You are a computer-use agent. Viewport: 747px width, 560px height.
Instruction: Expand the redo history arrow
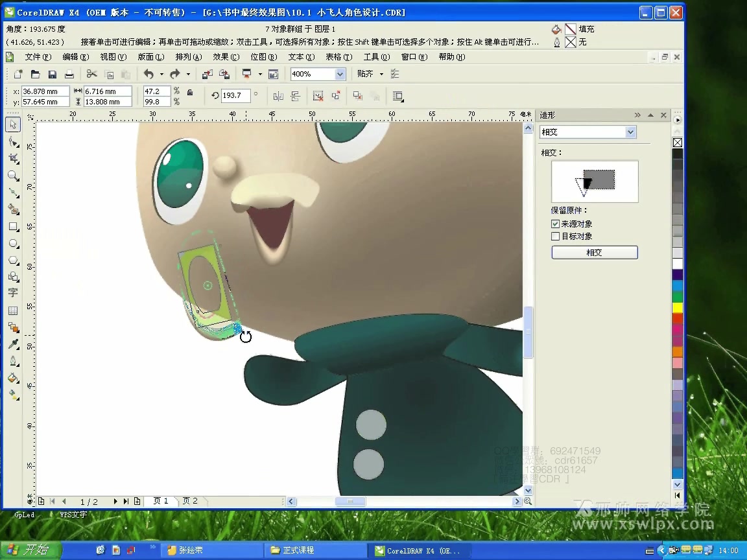point(188,74)
